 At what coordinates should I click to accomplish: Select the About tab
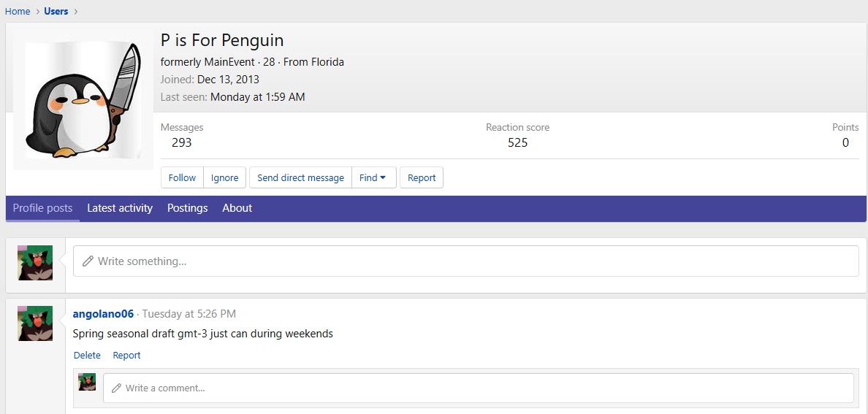coord(237,208)
